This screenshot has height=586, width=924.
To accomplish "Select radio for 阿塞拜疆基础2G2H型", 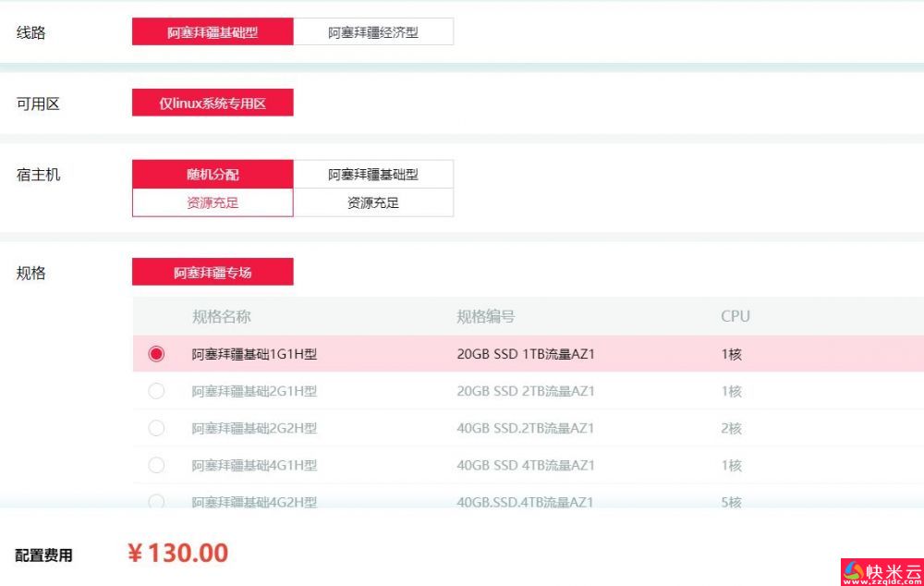I will point(156,428).
